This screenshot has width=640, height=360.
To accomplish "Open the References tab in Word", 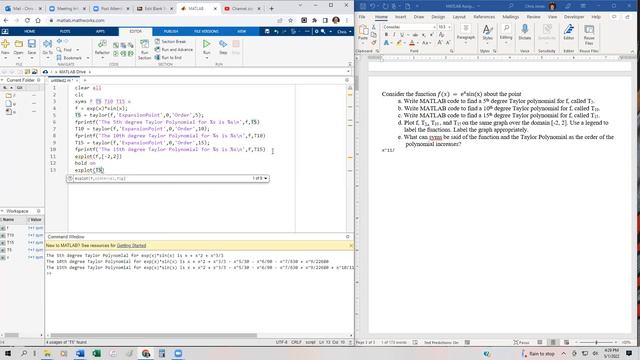I will click(484, 17).
